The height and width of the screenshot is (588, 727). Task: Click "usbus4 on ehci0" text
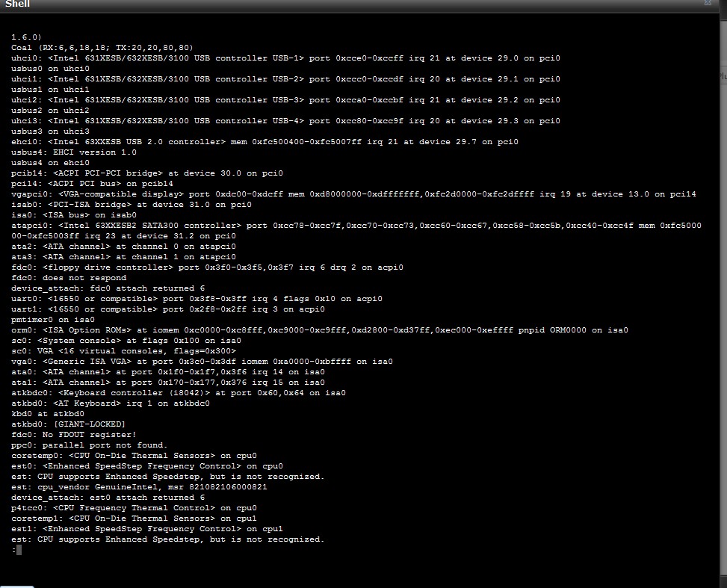(x=50, y=163)
